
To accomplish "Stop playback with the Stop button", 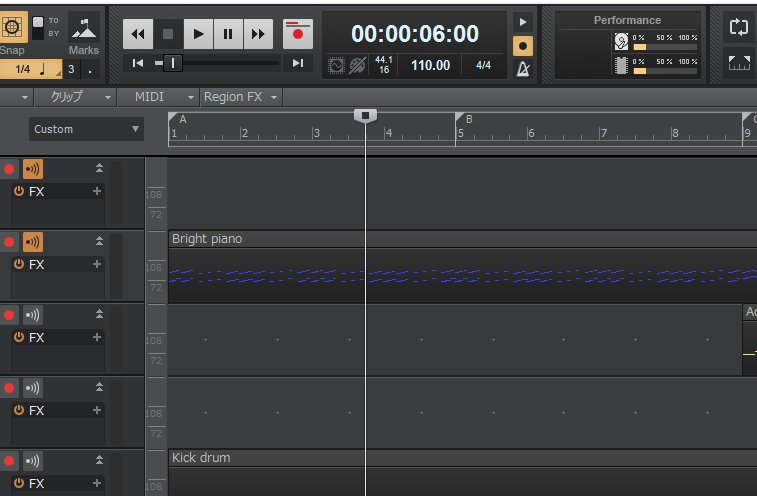I will pyautogui.click(x=168, y=34).
